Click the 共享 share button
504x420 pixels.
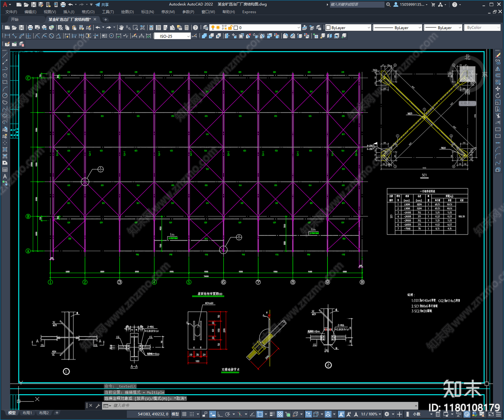102,4
